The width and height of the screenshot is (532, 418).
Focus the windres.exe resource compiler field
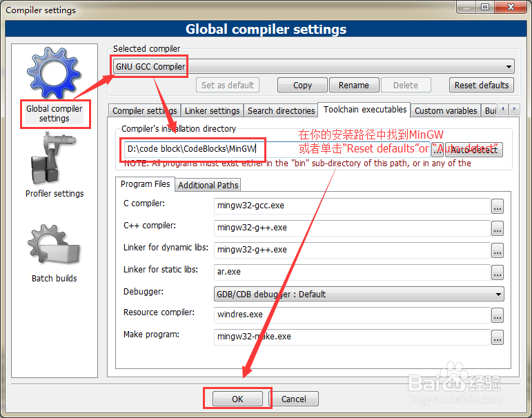[x=352, y=315]
